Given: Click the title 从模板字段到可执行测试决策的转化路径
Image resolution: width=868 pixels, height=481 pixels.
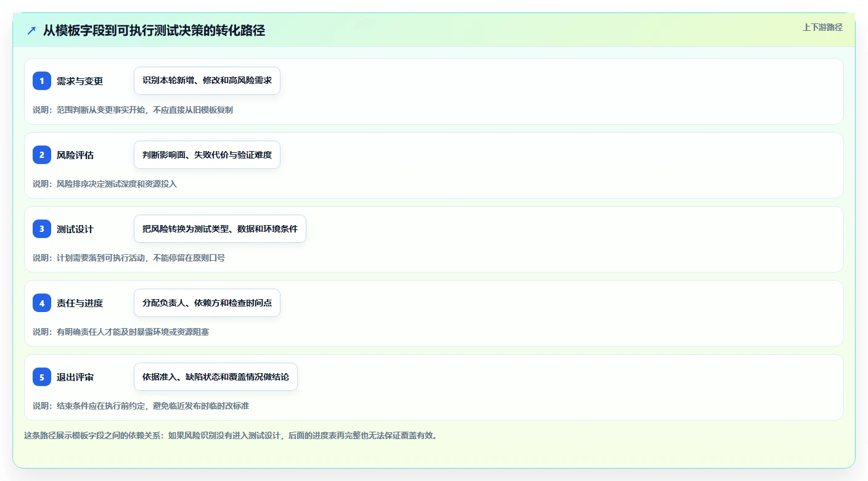Looking at the screenshot, I should (x=154, y=31).
